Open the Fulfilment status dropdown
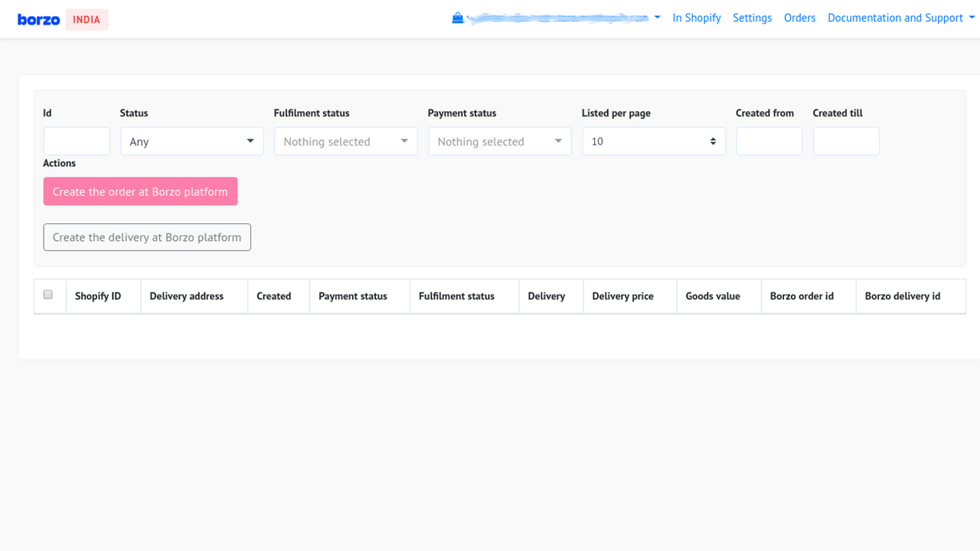The width and height of the screenshot is (980, 551). pyautogui.click(x=345, y=142)
